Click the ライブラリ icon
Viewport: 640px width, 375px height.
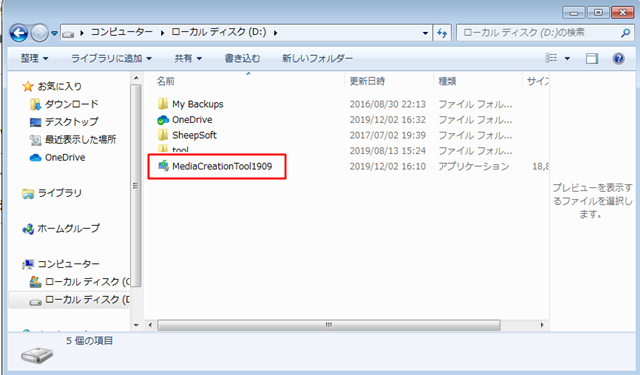point(28,193)
